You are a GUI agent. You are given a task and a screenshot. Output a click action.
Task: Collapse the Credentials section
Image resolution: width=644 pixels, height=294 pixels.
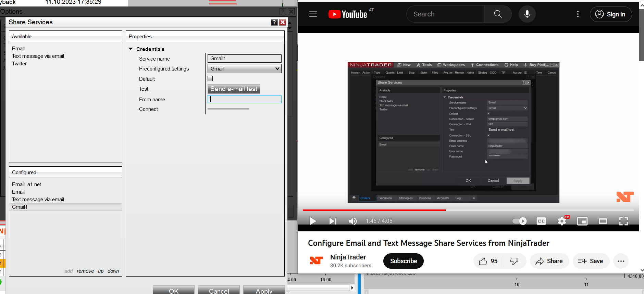(131, 49)
